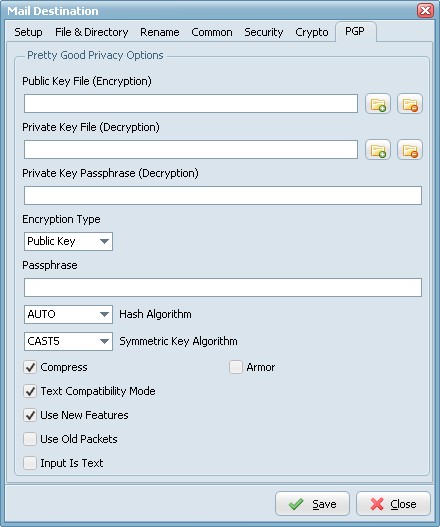440x527 pixels.
Task: Uncheck the Compress checkbox
Action: [30, 367]
